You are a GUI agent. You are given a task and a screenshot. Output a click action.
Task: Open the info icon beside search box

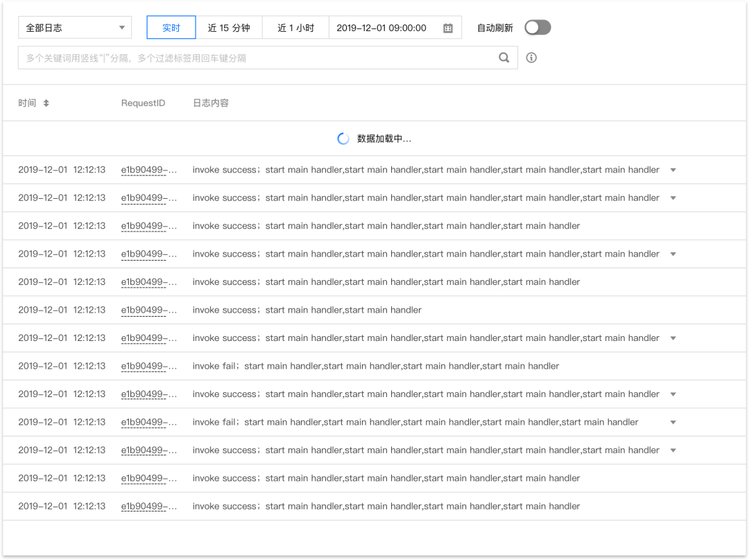coord(531,58)
